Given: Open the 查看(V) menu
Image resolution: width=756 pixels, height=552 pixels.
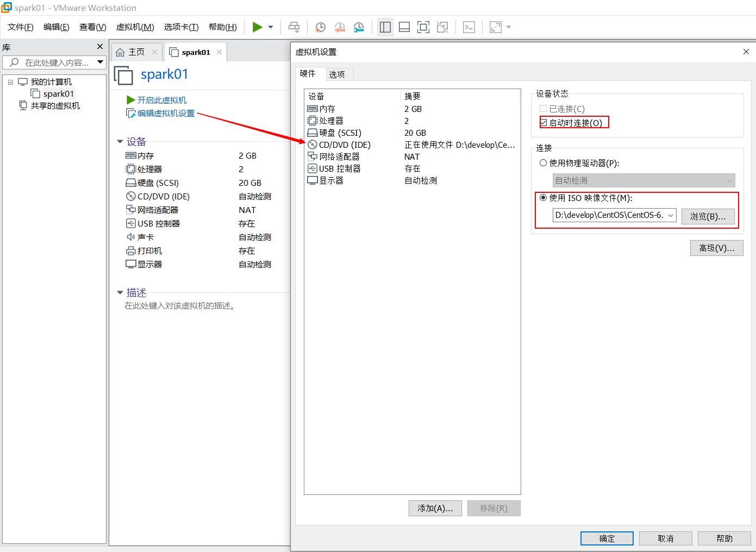Looking at the screenshot, I should (x=93, y=27).
